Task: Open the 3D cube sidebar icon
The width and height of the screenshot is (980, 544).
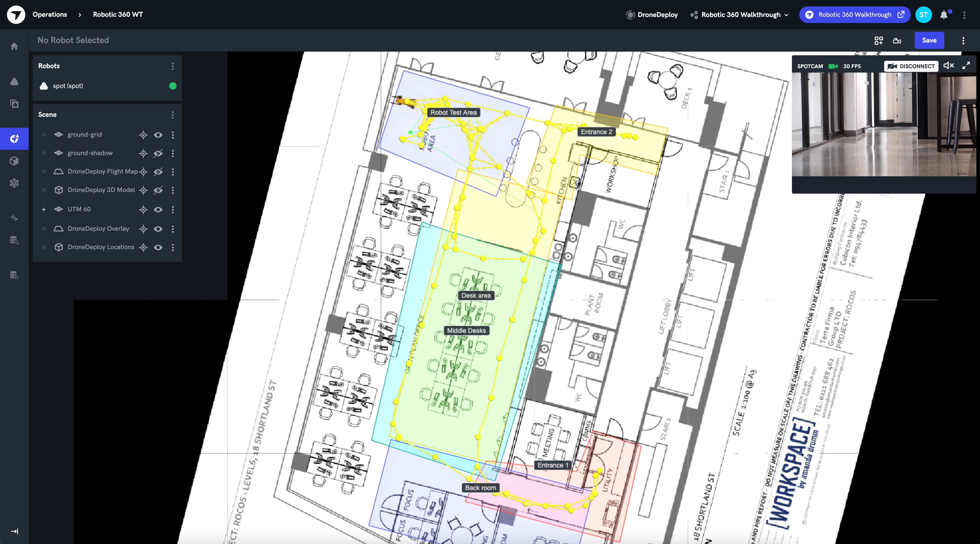Action: click(x=14, y=161)
